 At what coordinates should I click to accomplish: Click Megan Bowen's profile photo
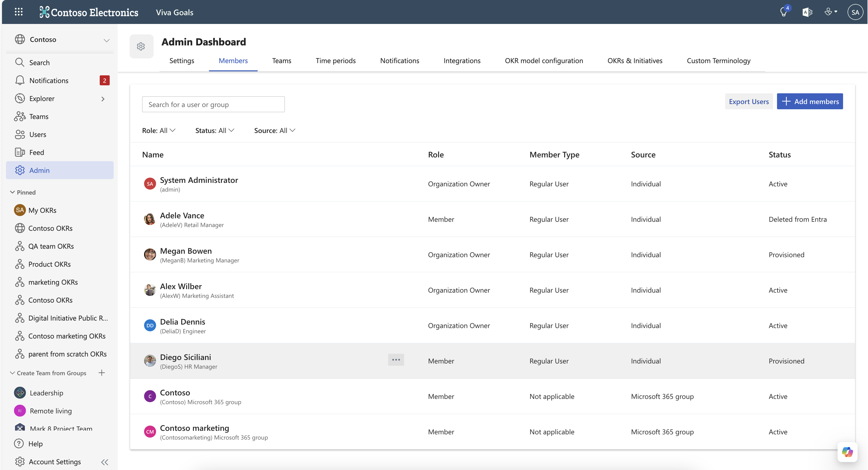coord(150,254)
